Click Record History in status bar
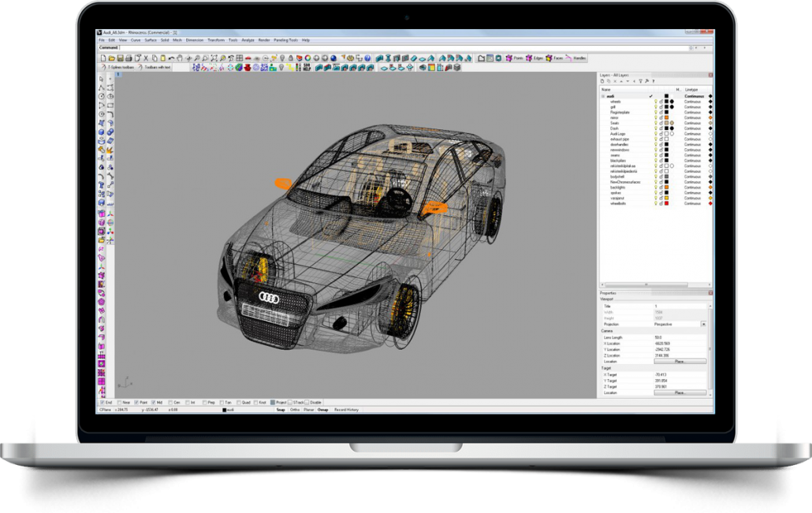Screen dimensions: 812x513 [x=346, y=410]
